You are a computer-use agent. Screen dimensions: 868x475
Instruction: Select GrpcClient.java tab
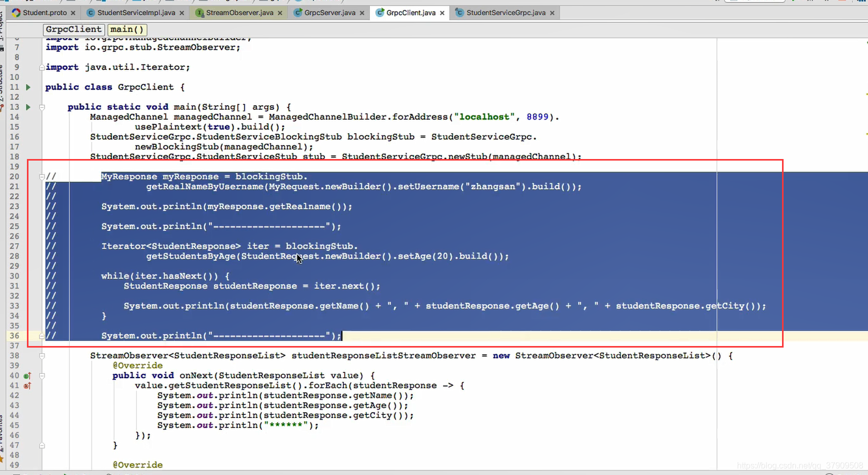411,12
